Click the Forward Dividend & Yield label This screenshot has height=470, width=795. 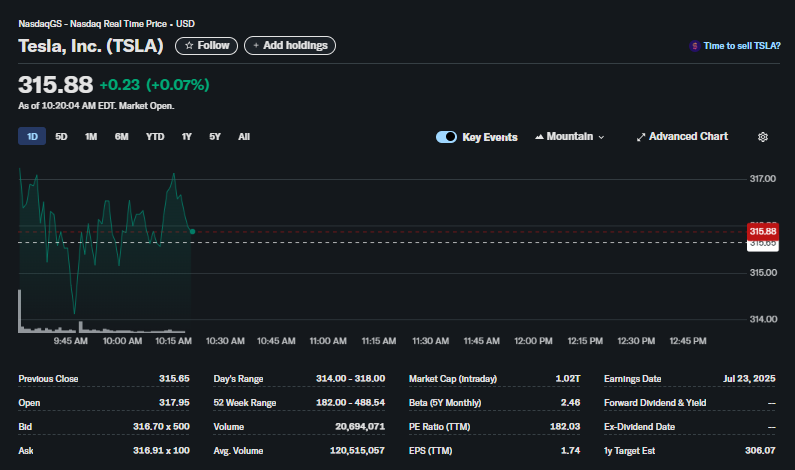click(x=655, y=403)
